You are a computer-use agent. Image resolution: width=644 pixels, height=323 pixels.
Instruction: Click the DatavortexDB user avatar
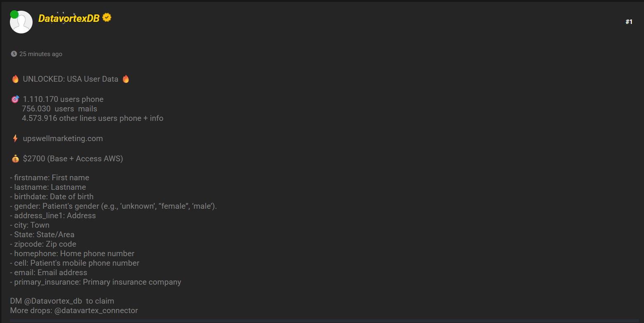point(21,23)
